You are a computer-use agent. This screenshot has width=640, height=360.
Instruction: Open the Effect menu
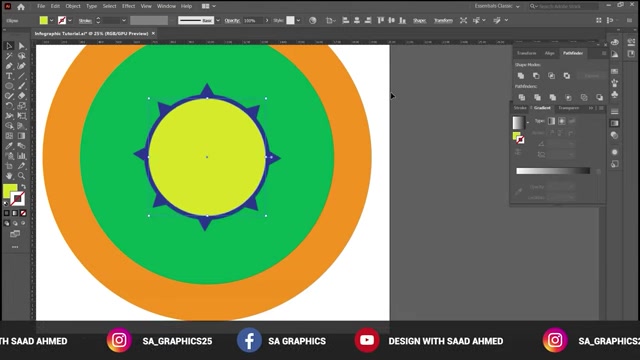(x=128, y=6)
